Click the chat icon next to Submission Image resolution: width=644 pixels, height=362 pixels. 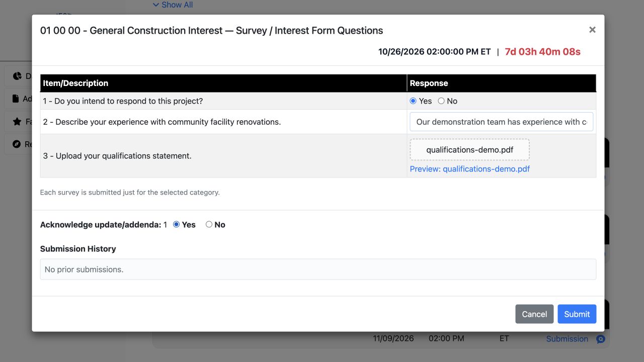600,339
